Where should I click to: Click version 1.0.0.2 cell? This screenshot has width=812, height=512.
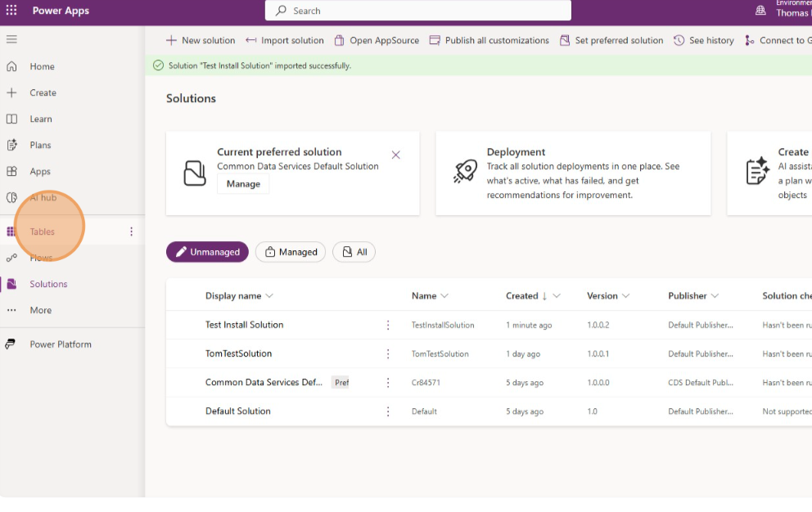pos(598,326)
